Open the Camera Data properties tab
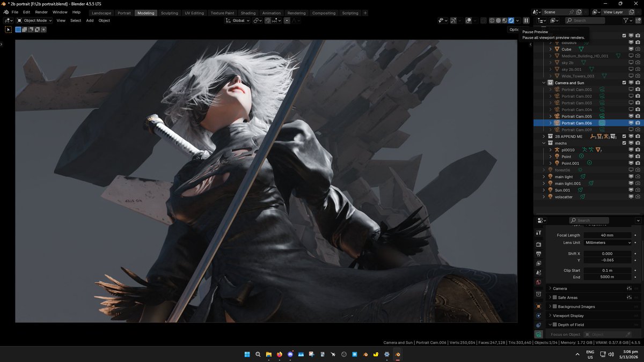Screen dimensions: 644x362 (538, 334)
